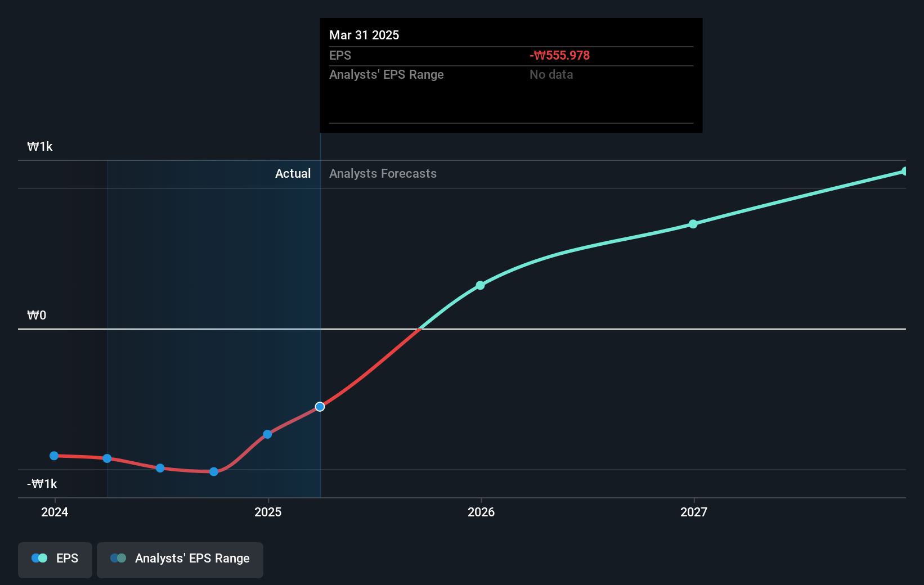The width and height of the screenshot is (924, 585).
Task: Click the red EPS value -₩555.978
Action: [x=559, y=55]
